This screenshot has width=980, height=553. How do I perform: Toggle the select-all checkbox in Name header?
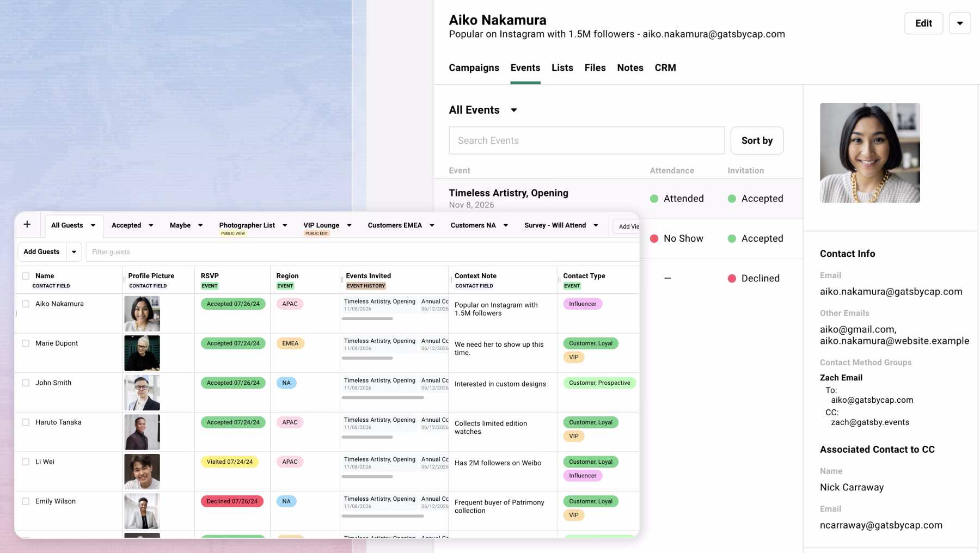[26, 276]
